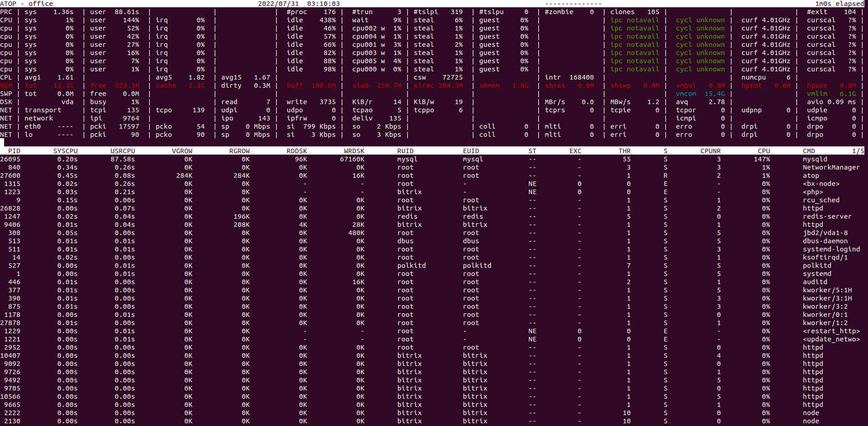
Task: Select the dbus-daemon process command
Action: [x=825, y=241]
